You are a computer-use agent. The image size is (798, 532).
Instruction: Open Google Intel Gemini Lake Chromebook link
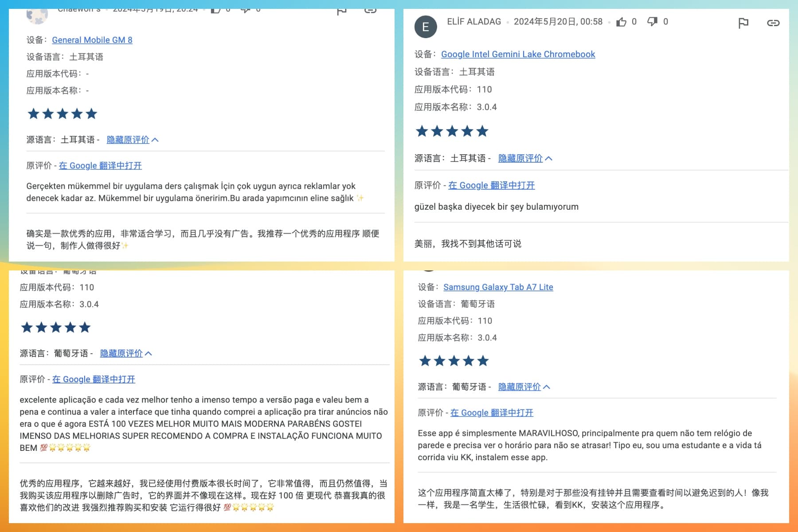click(x=518, y=54)
